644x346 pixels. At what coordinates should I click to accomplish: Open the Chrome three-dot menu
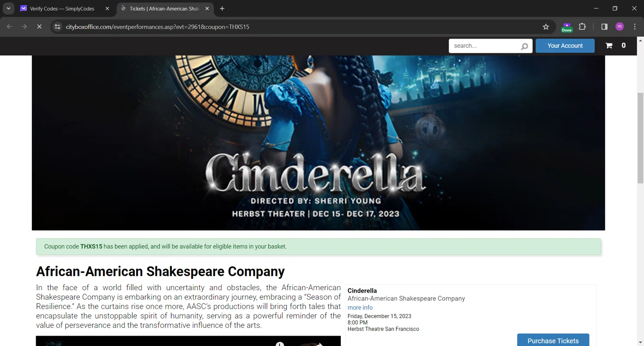click(635, 27)
